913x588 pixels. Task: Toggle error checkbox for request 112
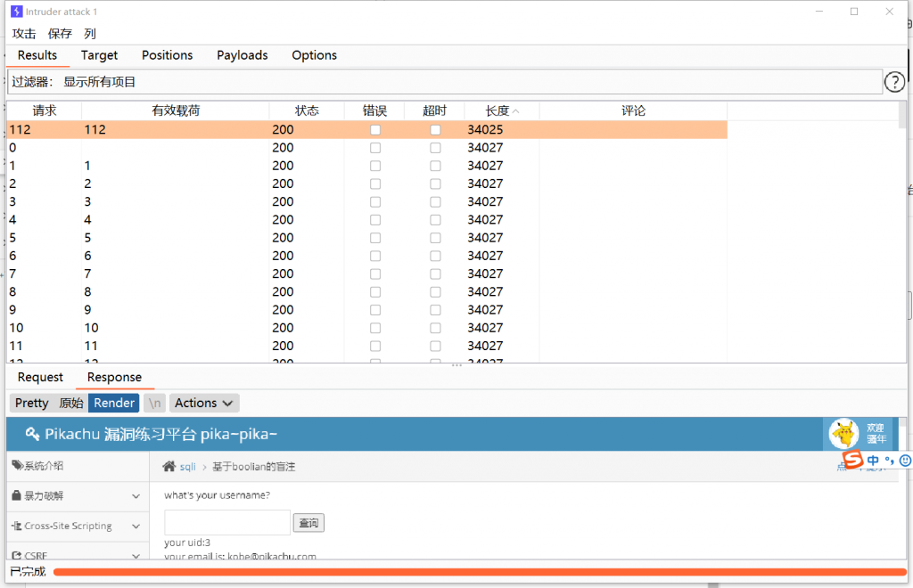[375, 130]
